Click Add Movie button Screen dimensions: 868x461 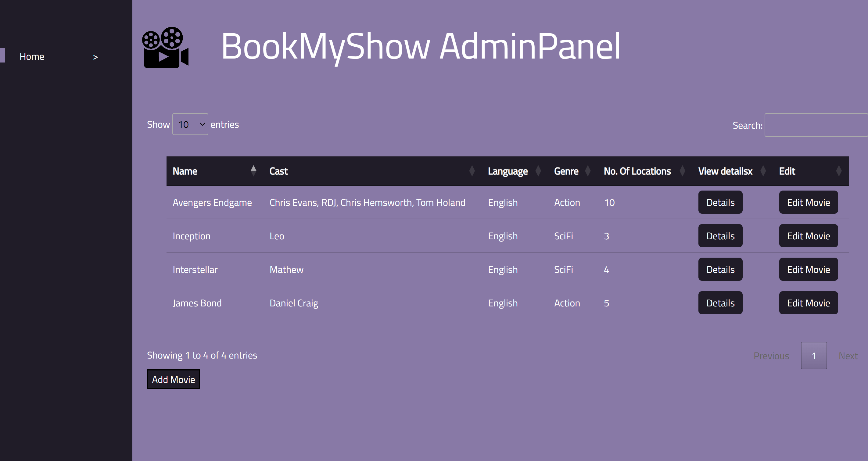[173, 379]
